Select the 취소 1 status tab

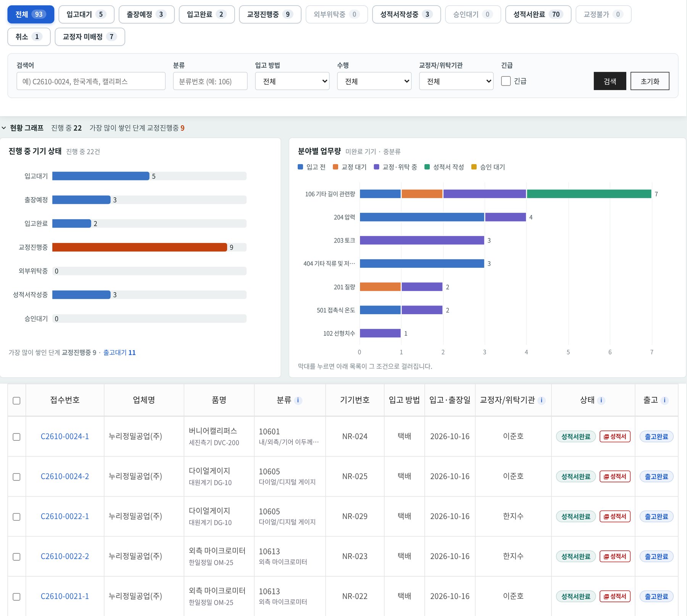click(x=29, y=37)
